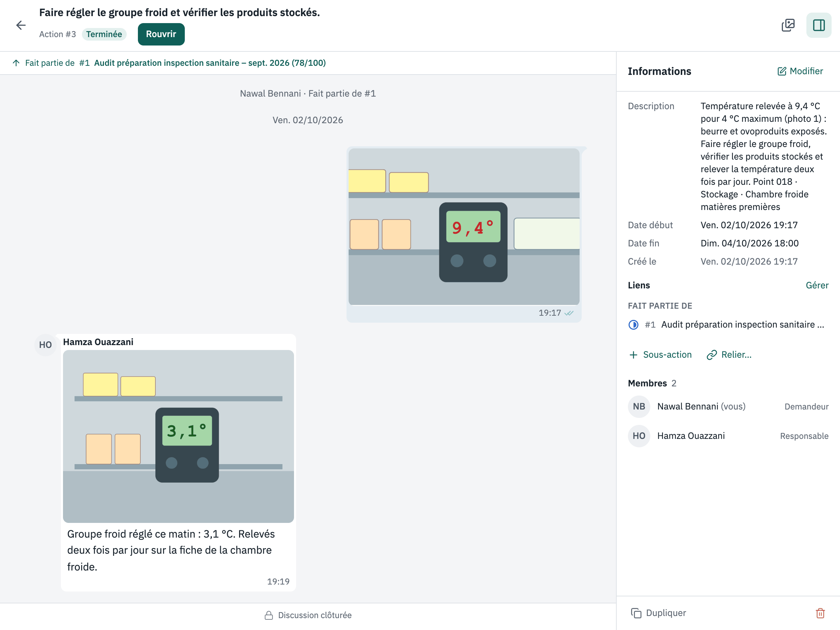
Task: Click the Date début value Ven. 02/10/2026 19:17
Action: click(x=749, y=225)
